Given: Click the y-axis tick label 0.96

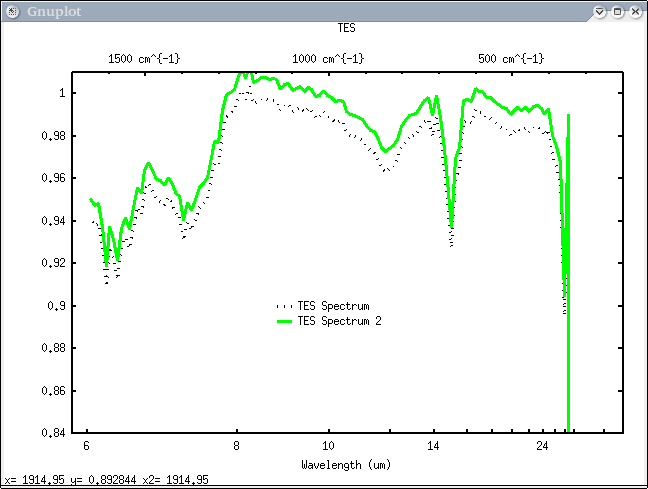Looking at the screenshot, I should tap(53, 178).
